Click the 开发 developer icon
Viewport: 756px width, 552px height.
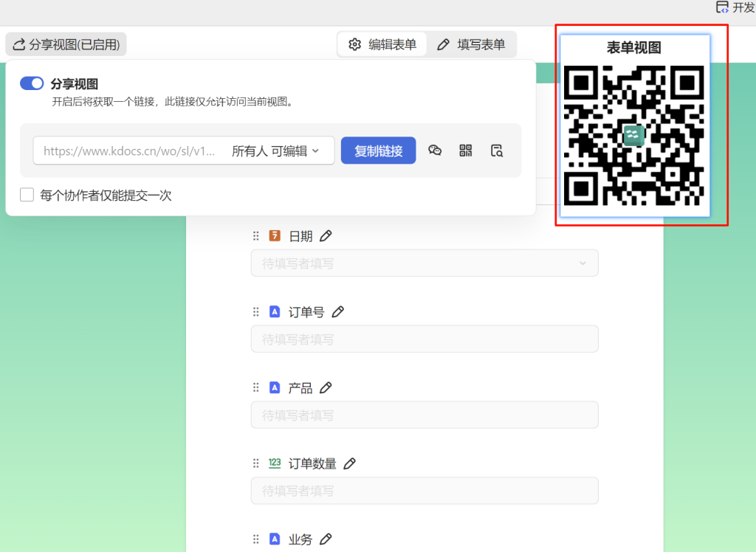[x=722, y=7]
